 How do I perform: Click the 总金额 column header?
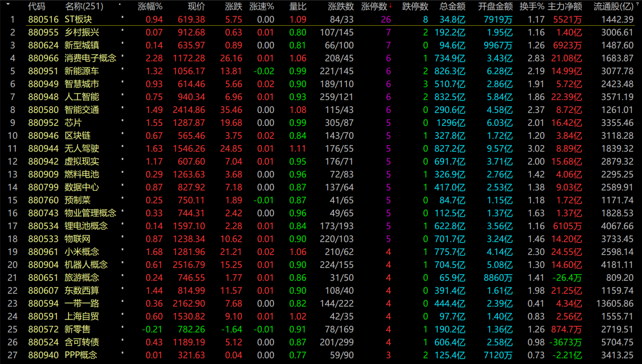point(452,7)
